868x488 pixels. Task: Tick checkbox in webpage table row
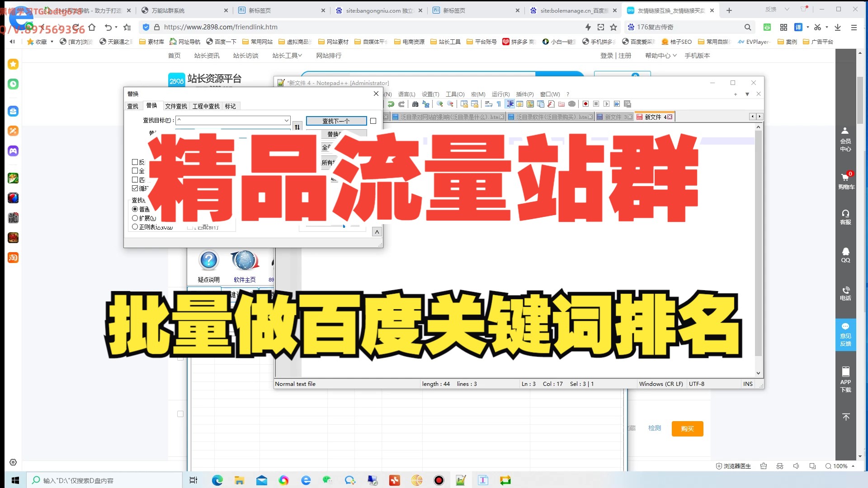coord(180,414)
